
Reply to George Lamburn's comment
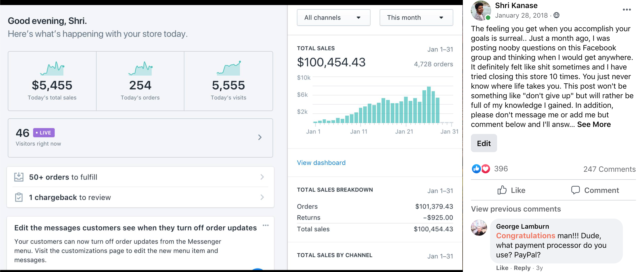pyautogui.click(x=522, y=268)
